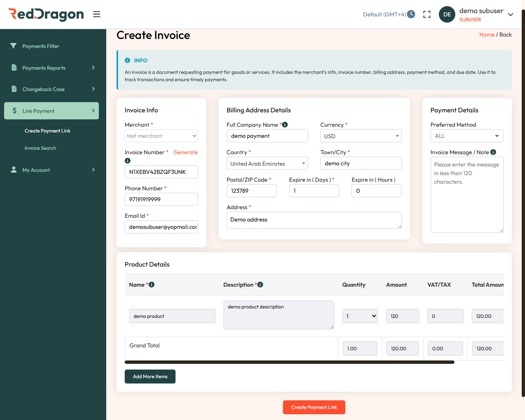
Task: Click the Description column info icon
Action: 261,284
